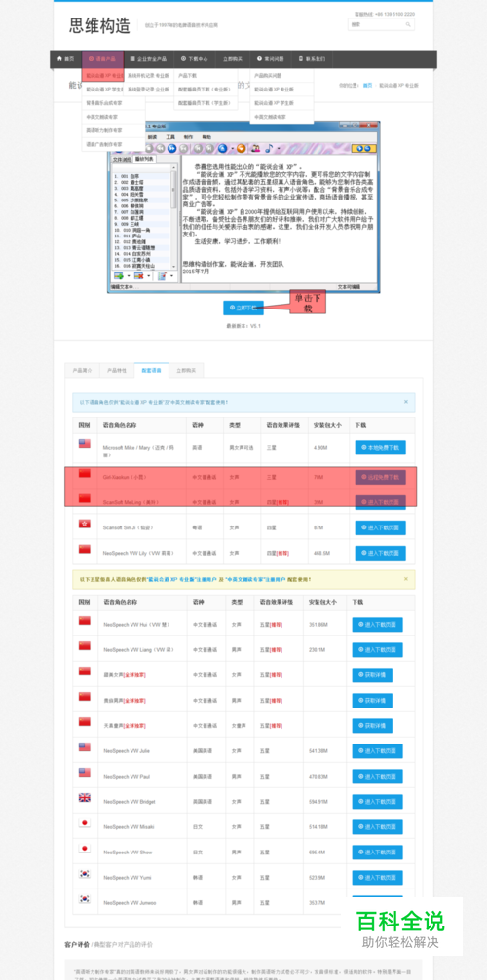This screenshot has height=980, width=487.
Task: Click the 文件浏览 tab in app screenshot
Action: coord(122,160)
